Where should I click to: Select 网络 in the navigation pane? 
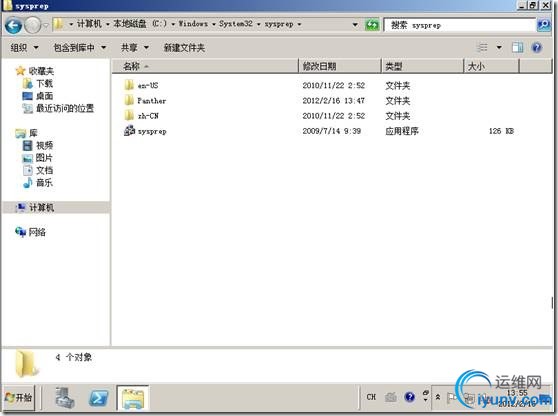[x=31, y=232]
